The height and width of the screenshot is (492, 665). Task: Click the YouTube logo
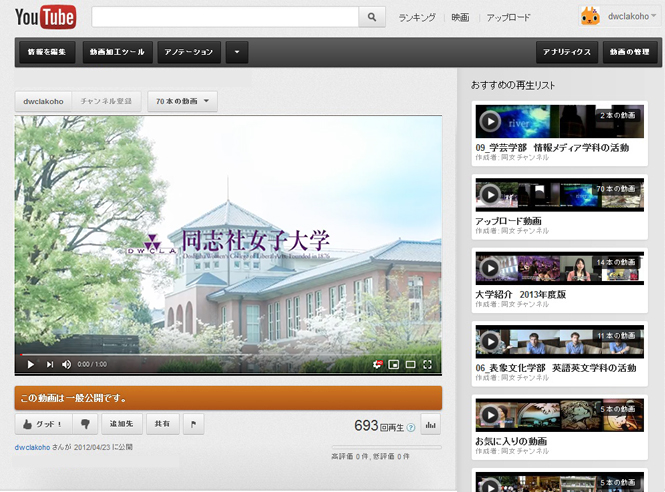click(x=45, y=17)
